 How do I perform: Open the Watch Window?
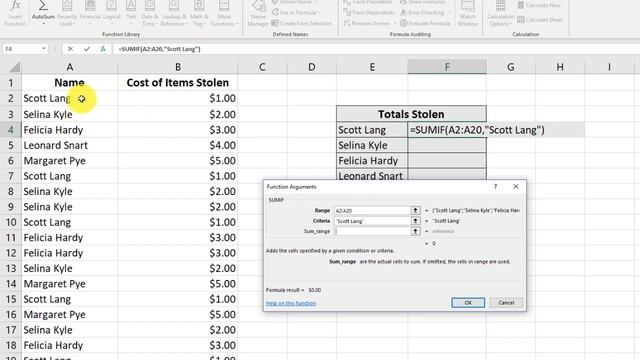click(x=468, y=13)
